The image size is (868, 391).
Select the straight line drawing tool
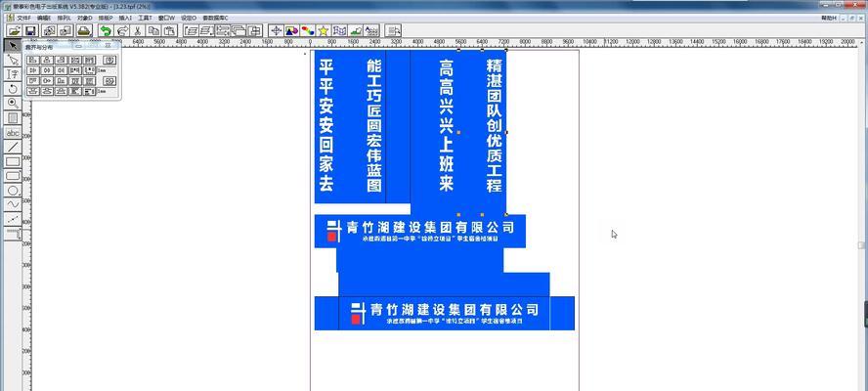[12, 148]
